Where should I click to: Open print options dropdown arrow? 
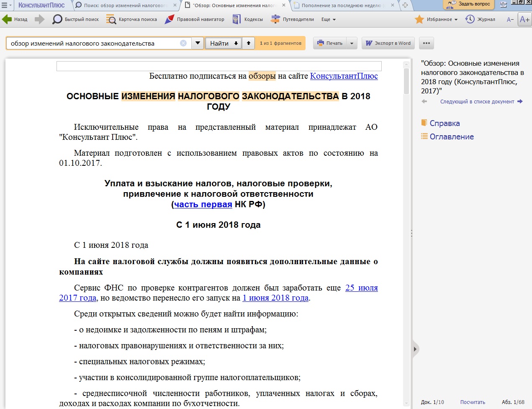coord(352,43)
